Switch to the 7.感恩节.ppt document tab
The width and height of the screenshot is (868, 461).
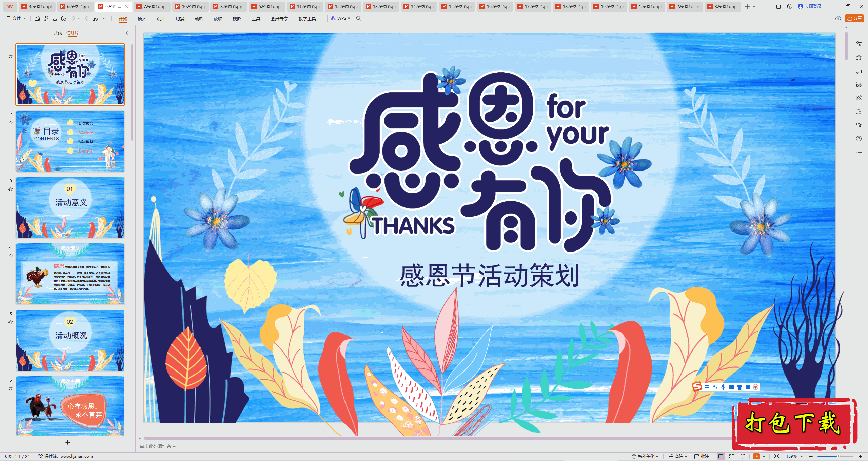tap(152, 6)
